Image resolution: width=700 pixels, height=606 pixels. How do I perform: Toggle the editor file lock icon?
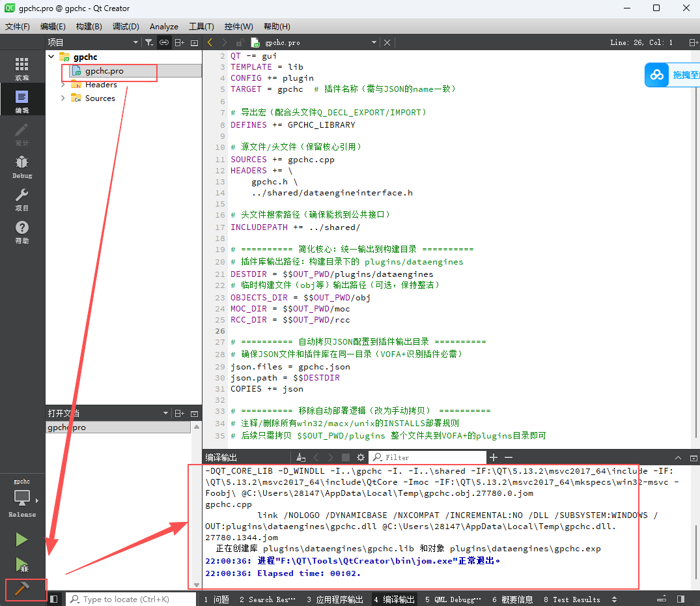point(240,42)
